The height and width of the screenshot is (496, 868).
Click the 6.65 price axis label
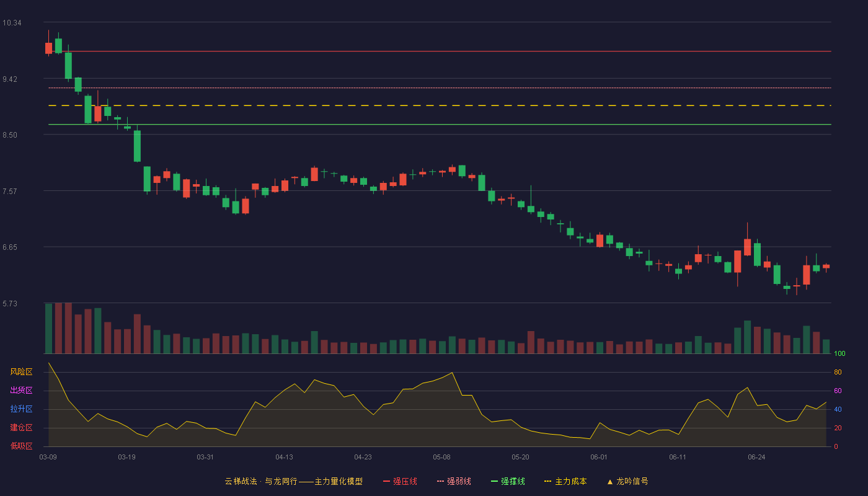click(x=10, y=247)
